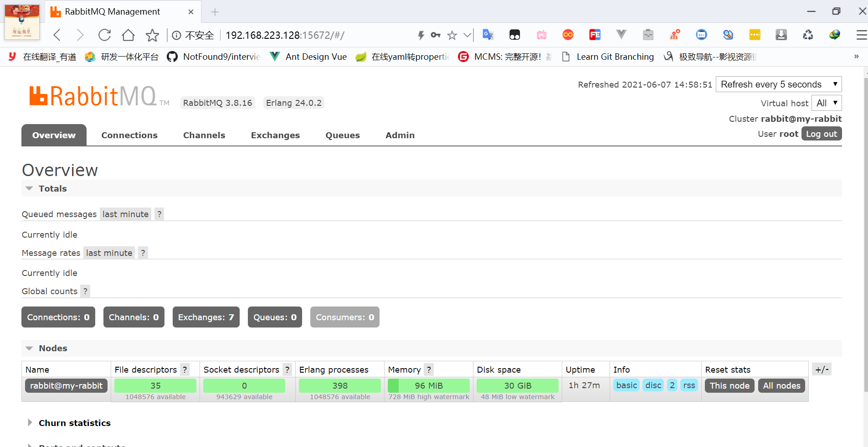Log out of RabbitMQ
The image size is (868, 447).
(822, 134)
